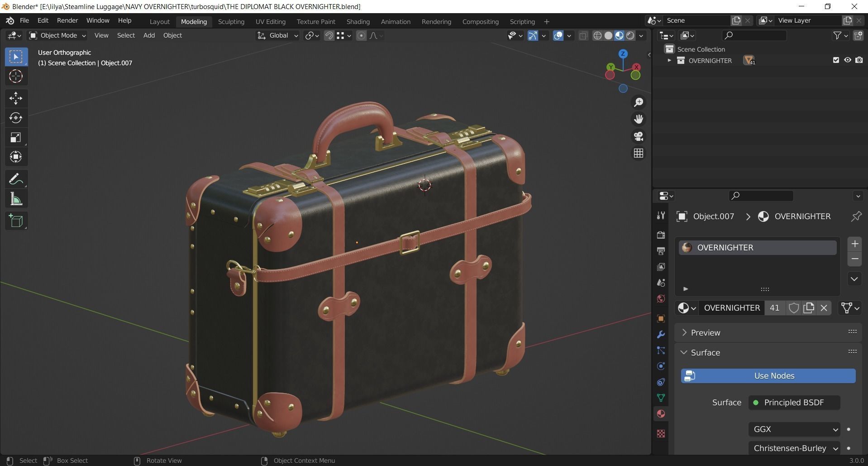The image size is (868, 466).
Task: Switch orthographic/perspective with the grid icon
Action: point(639,154)
